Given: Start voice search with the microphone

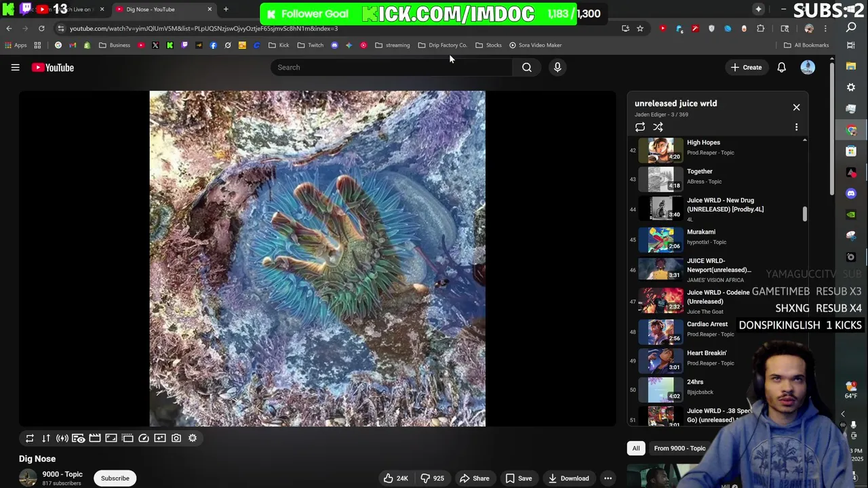Looking at the screenshot, I should pos(557,67).
